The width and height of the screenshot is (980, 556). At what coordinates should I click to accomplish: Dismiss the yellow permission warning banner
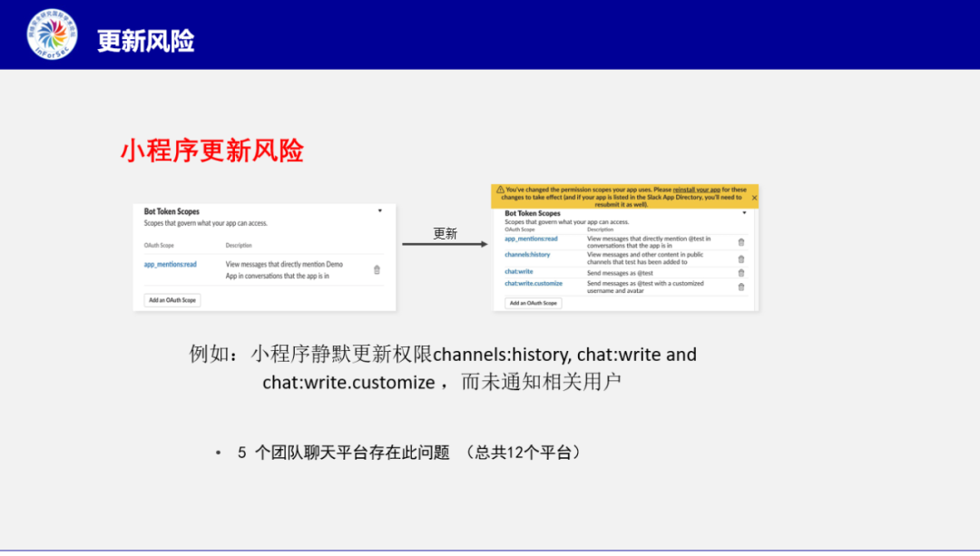(x=754, y=198)
